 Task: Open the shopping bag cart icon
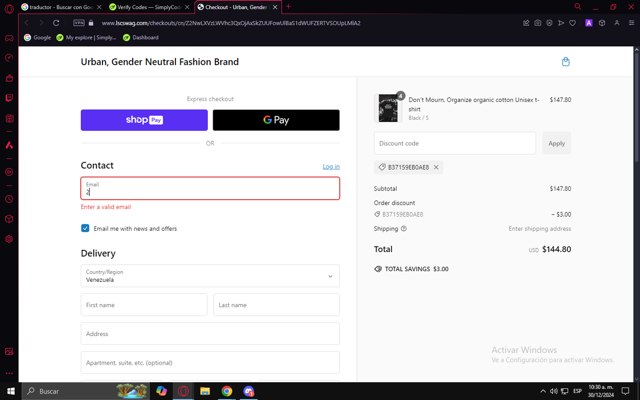coord(566,62)
